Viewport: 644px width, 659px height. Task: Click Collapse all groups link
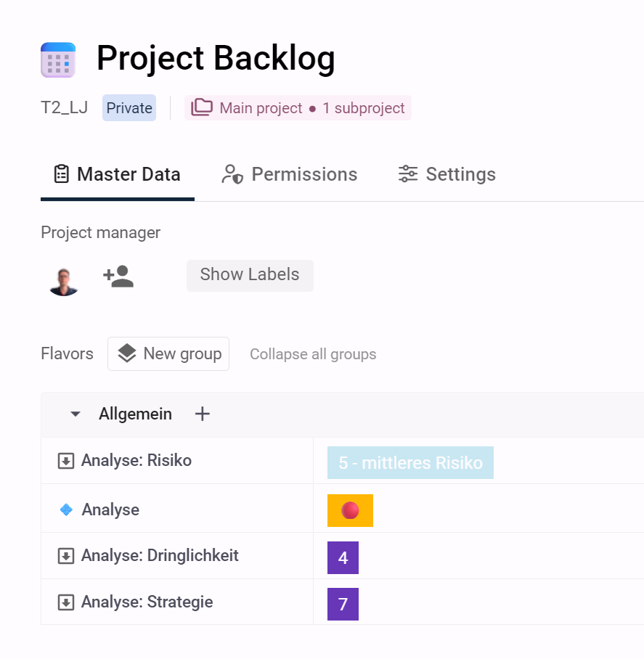coord(313,354)
